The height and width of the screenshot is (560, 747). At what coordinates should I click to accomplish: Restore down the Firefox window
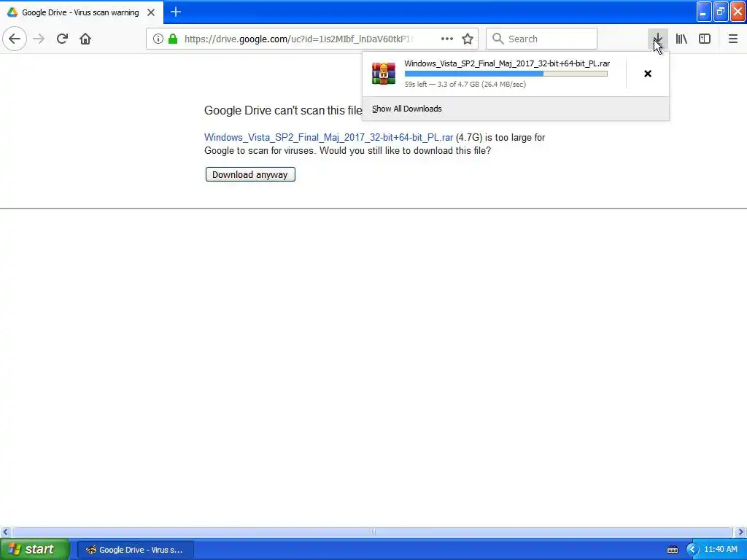point(721,12)
